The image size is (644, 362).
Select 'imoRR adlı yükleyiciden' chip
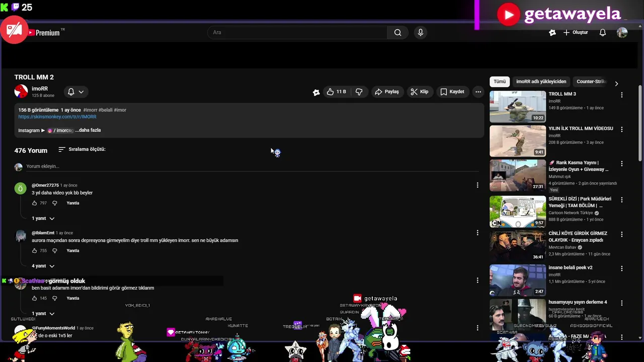click(541, 81)
